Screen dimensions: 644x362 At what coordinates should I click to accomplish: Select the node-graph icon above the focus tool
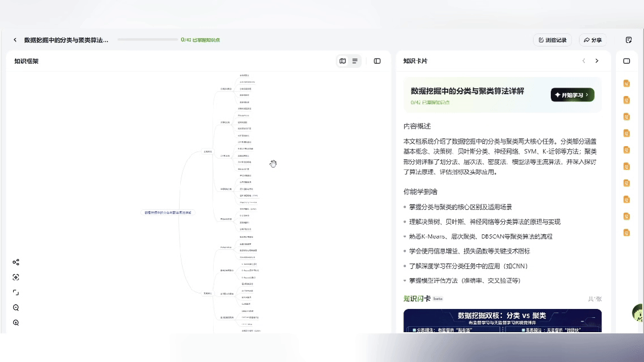click(x=16, y=261)
